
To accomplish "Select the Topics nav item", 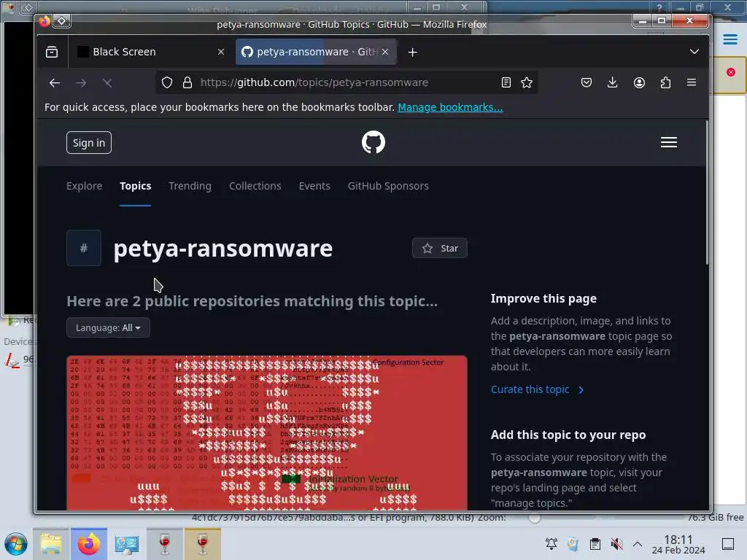I will [135, 186].
